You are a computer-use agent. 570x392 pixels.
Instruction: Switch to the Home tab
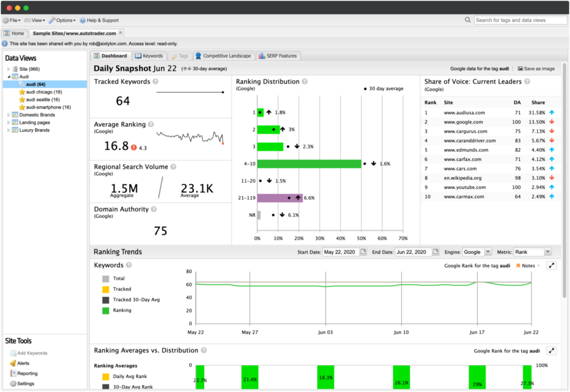(14, 33)
